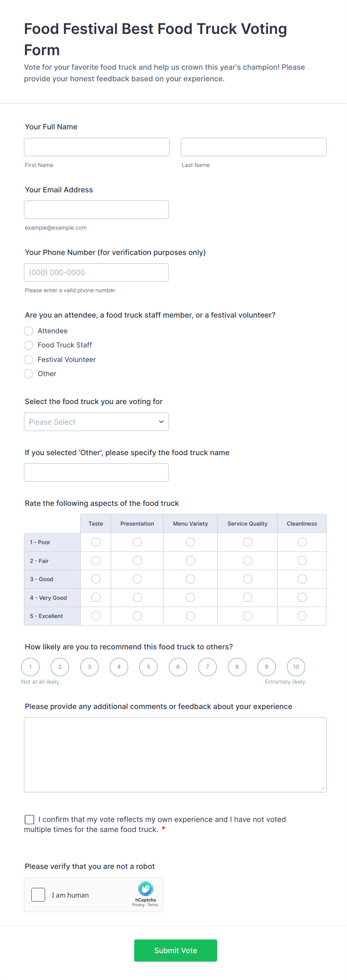
Task: Open the food truck selection dropdown
Action: point(96,422)
